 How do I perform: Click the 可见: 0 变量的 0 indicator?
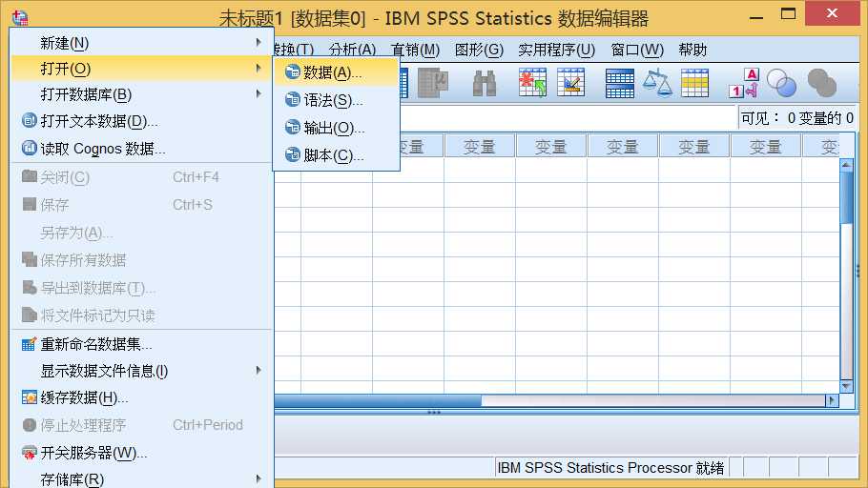(797, 118)
